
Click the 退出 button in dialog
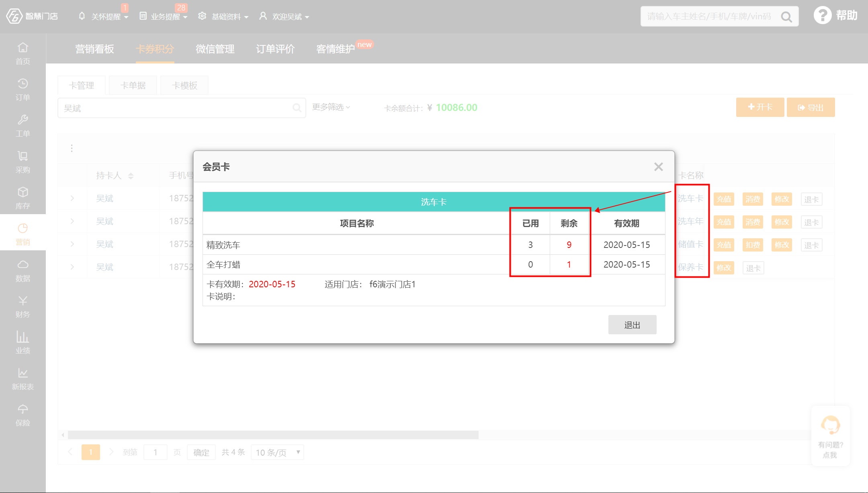(x=632, y=325)
